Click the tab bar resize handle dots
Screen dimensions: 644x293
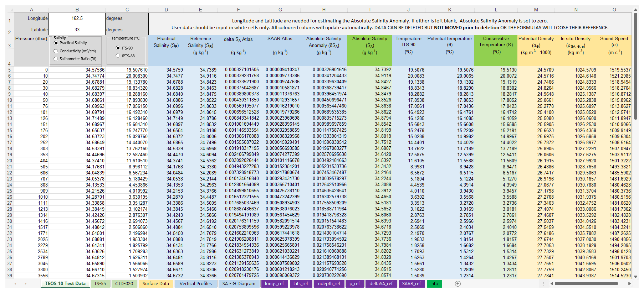click(x=543, y=284)
